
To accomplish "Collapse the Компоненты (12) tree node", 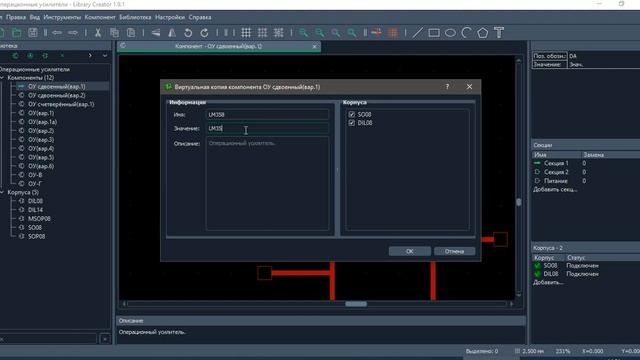I will [x=2, y=78].
